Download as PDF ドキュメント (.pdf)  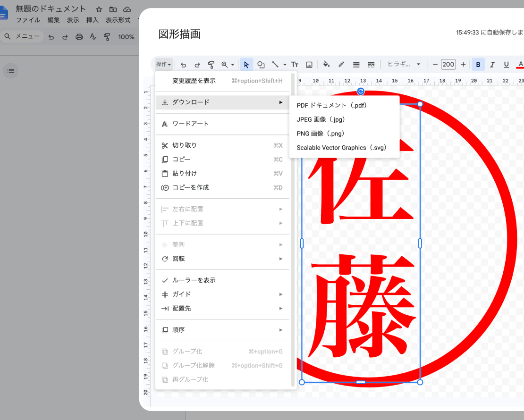pos(345,105)
